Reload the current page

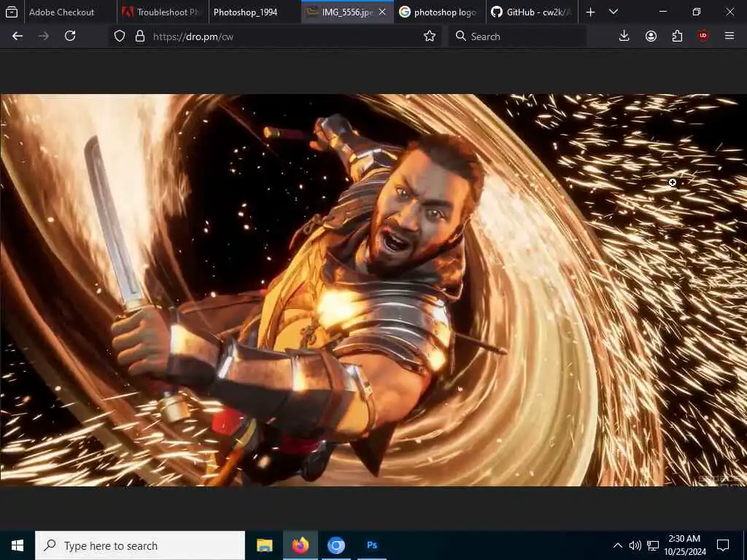70,36
